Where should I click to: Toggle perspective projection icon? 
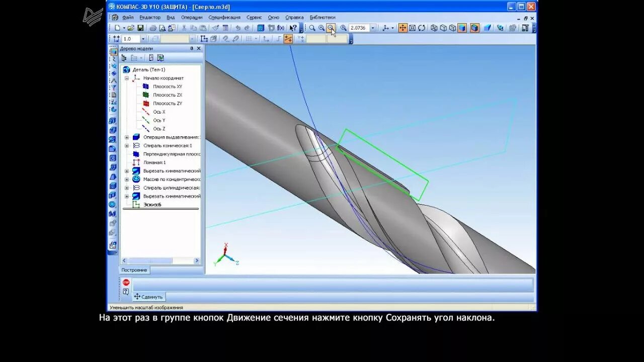pos(488,28)
